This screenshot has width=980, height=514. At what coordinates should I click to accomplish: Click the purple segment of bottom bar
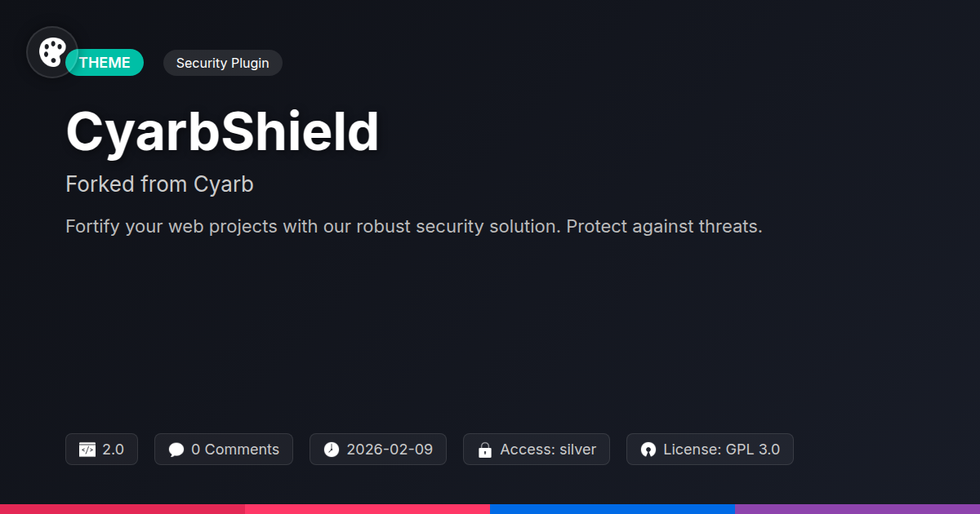click(x=857, y=508)
